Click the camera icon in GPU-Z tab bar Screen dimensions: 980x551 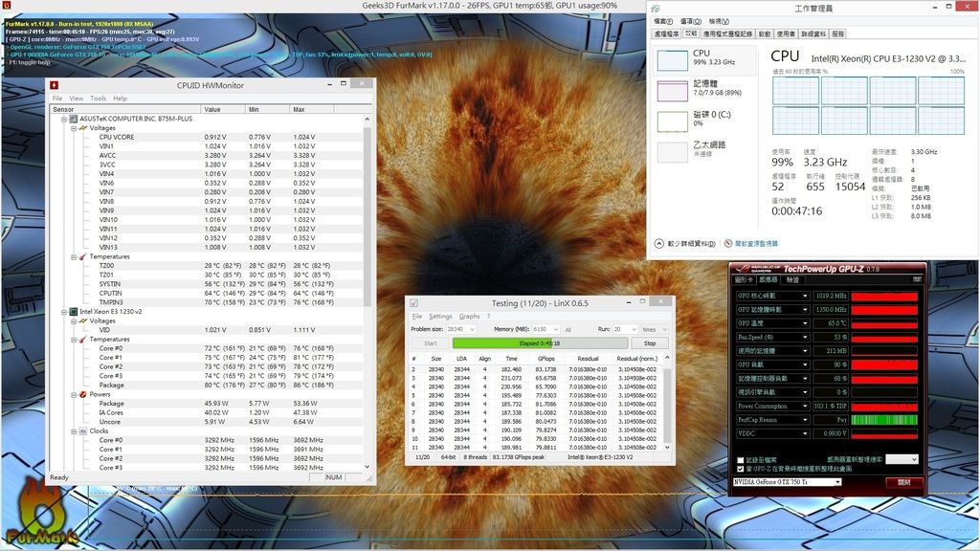click(918, 279)
